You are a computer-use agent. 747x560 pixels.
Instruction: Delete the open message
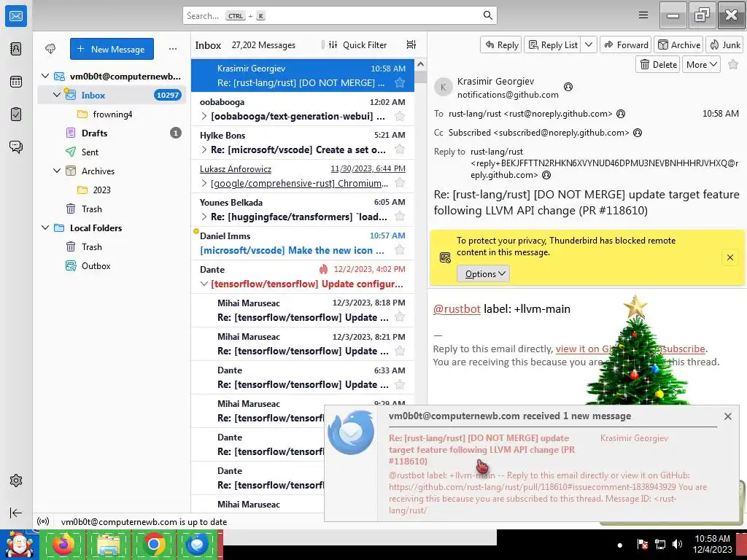pos(658,65)
